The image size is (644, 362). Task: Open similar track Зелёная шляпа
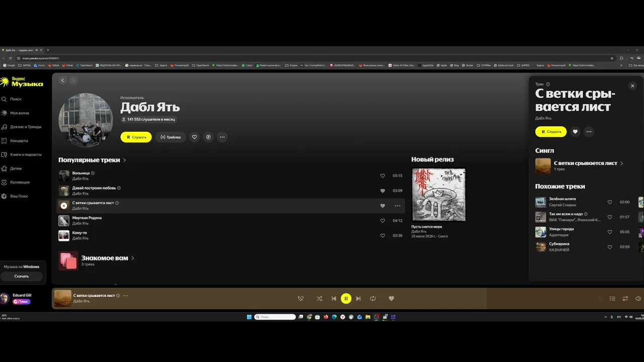tap(562, 199)
